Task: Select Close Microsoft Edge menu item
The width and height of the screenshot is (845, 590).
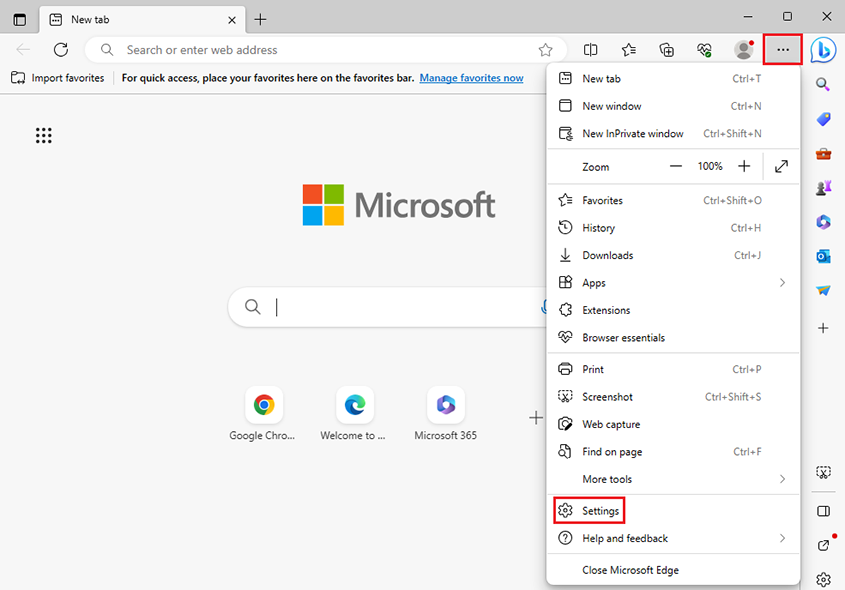Action: 673,570
